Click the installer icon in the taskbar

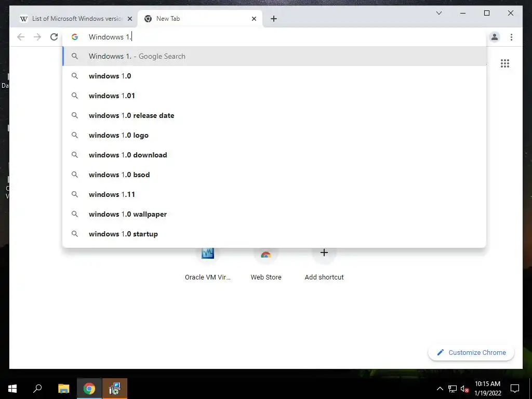tap(115, 389)
